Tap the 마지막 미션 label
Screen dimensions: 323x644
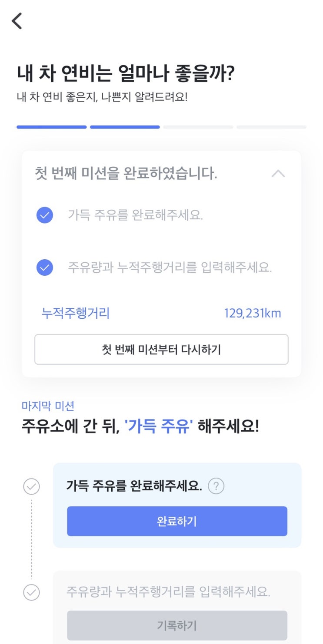click(x=48, y=406)
